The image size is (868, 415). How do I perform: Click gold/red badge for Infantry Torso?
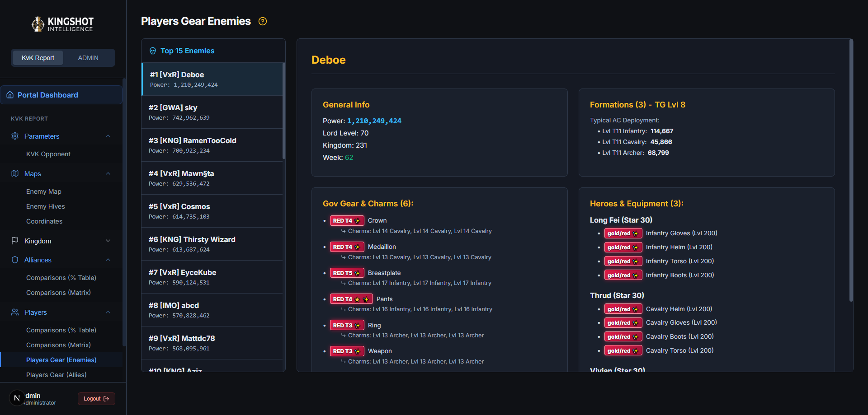[623, 261]
